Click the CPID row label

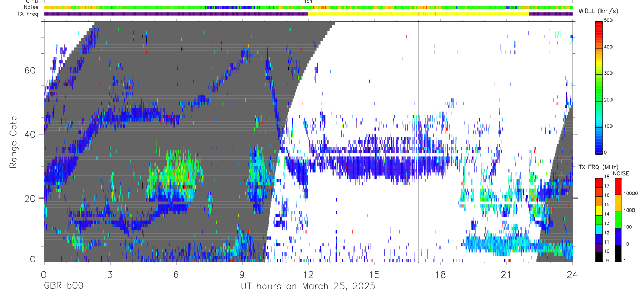pos(31,2)
